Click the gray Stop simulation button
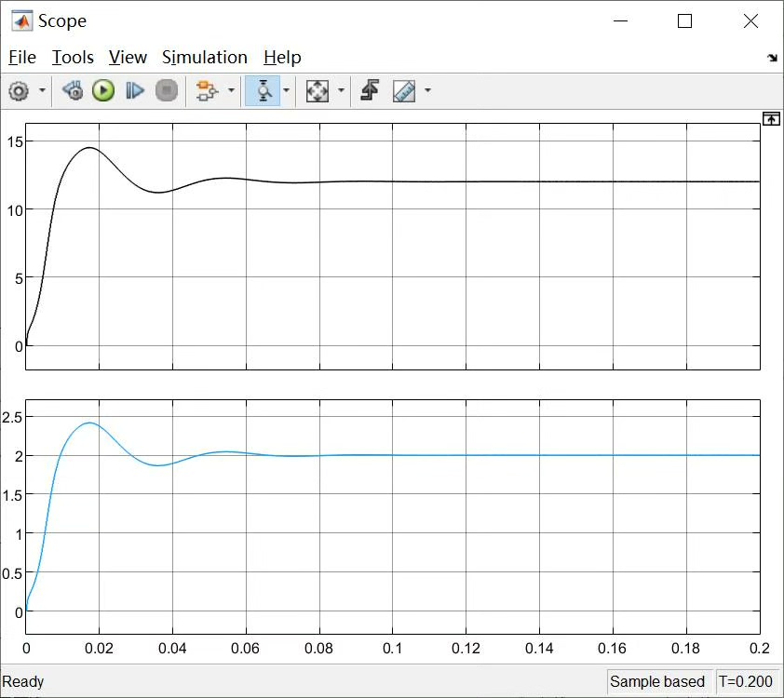The width and height of the screenshot is (784, 698). pos(167,91)
